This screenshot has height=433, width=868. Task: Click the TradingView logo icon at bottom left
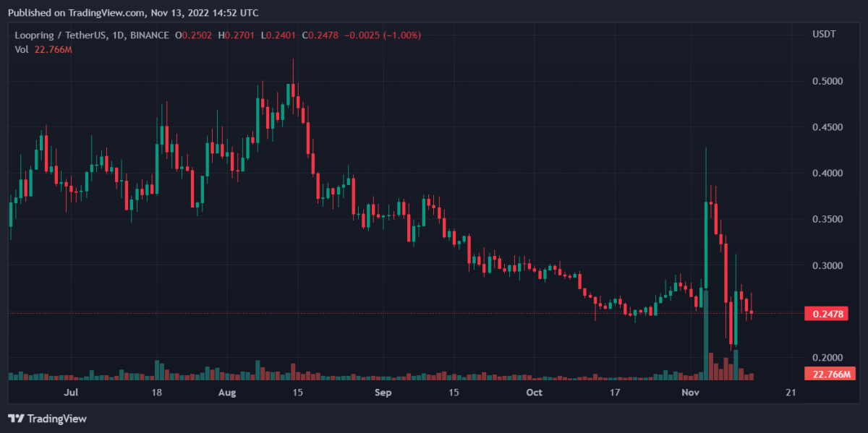[x=16, y=419]
